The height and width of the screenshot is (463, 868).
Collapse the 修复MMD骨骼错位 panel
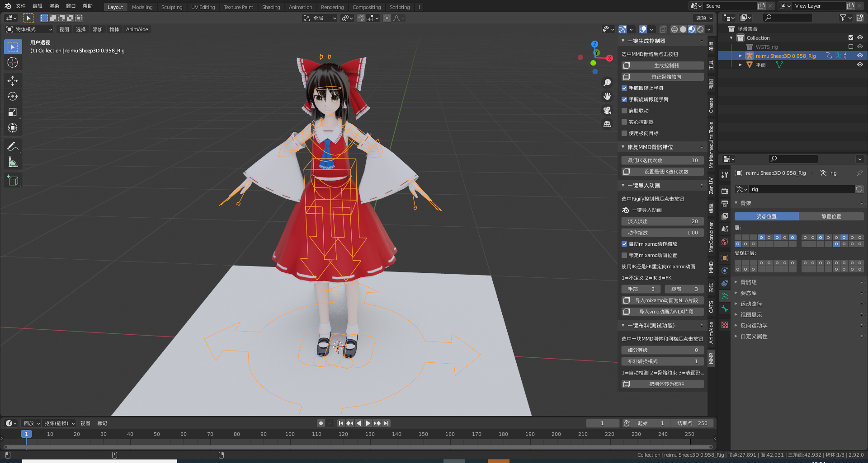click(623, 147)
